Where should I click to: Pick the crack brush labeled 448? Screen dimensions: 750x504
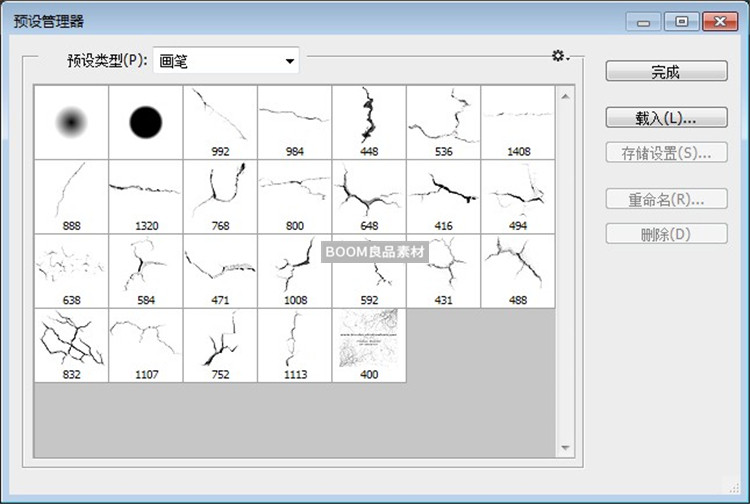[x=369, y=122]
